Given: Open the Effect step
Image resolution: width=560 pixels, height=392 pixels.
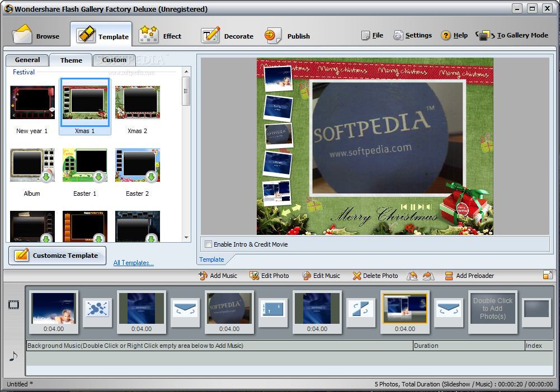Looking at the screenshot, I should (161, 36).
